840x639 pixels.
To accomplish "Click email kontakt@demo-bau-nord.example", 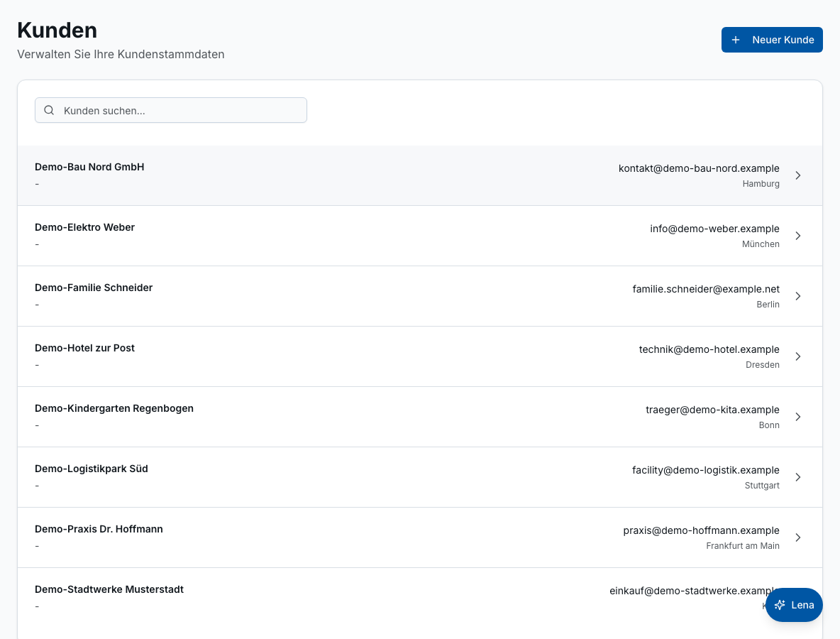I will [x=699, y=168].
